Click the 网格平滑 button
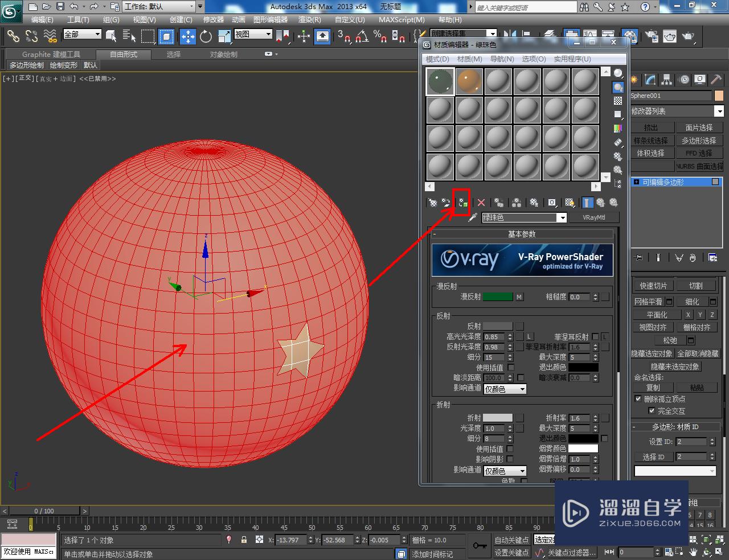The image size is (729, 560). [x=649, y=302]
